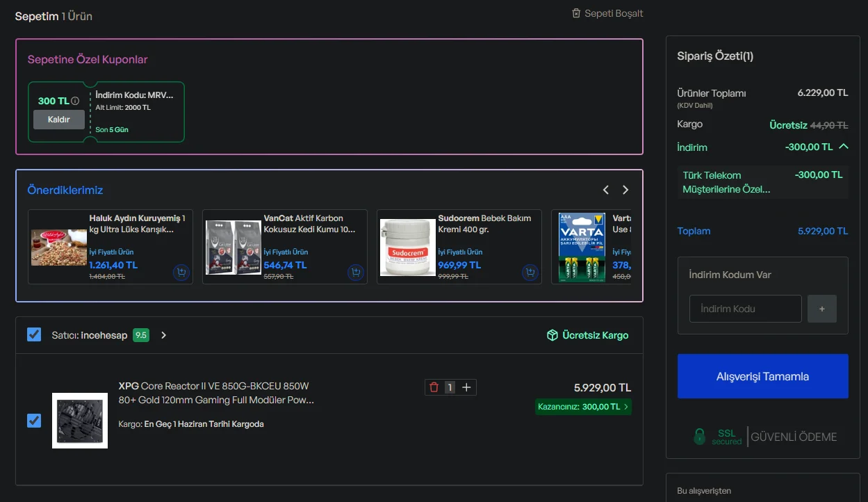
Task: Open incehesap seller page chevron
Action: tap(163, 335)
